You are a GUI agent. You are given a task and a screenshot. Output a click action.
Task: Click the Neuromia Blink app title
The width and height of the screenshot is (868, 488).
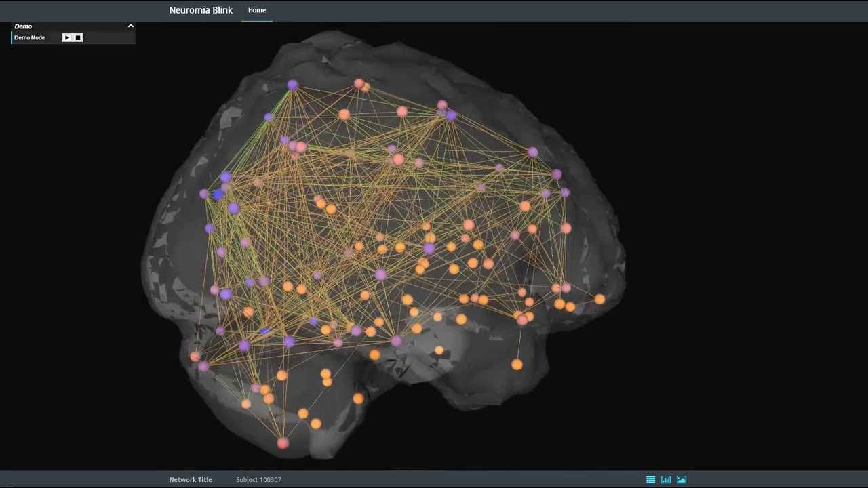201,10
